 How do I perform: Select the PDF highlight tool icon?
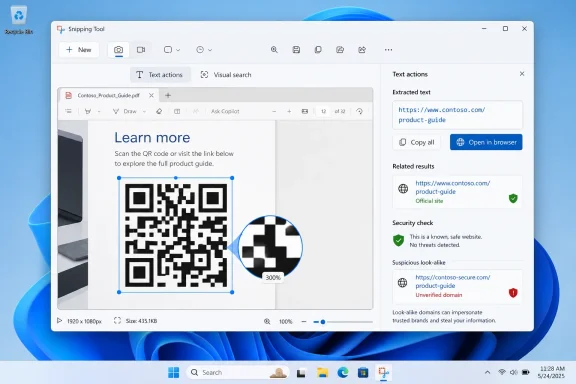point(88,111)
